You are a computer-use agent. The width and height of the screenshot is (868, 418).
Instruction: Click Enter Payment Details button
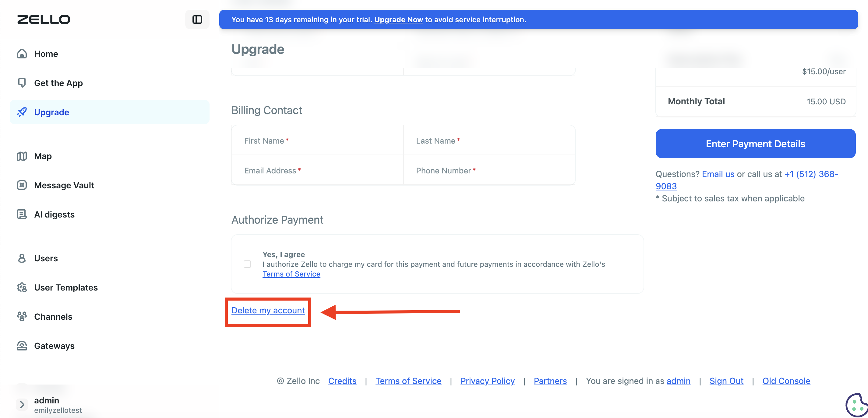755,144
